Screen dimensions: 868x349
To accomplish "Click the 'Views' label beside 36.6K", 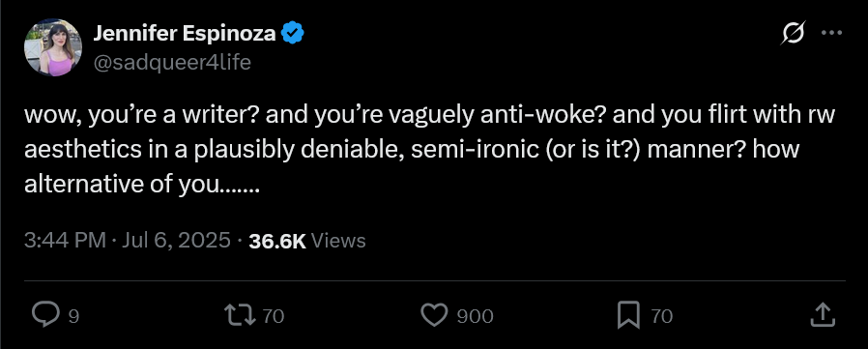I will 338,241.
